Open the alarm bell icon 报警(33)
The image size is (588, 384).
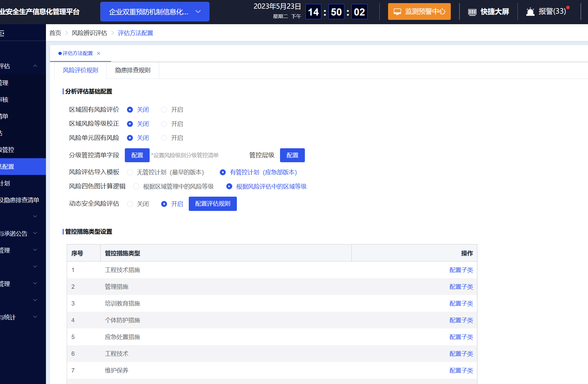click(x=530, y=12)
